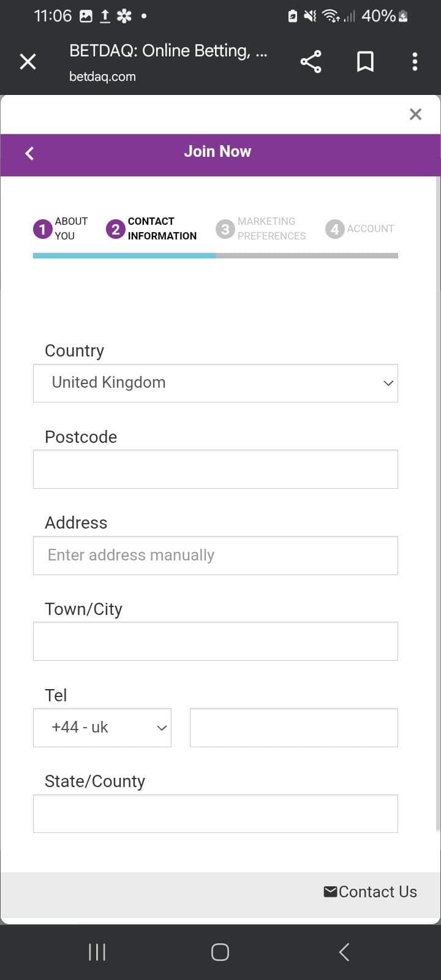The height and width of the screenshot is (980, 441).
Task: Open the browser overflow menu
Action: tap(415, 61)
